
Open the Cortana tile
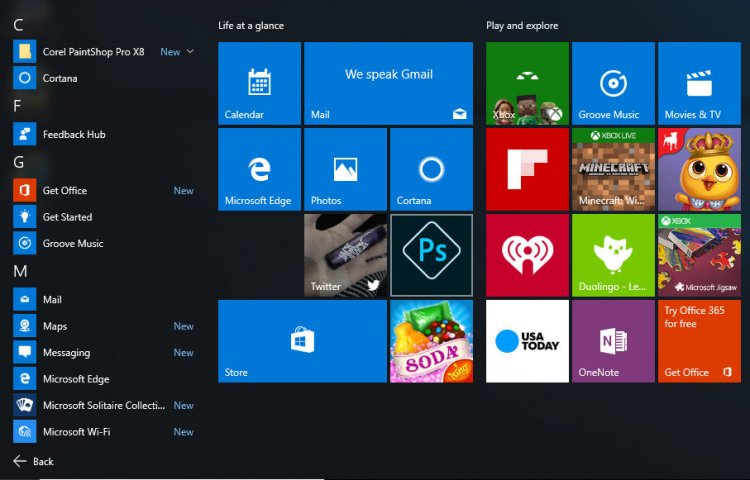(431, 169)
